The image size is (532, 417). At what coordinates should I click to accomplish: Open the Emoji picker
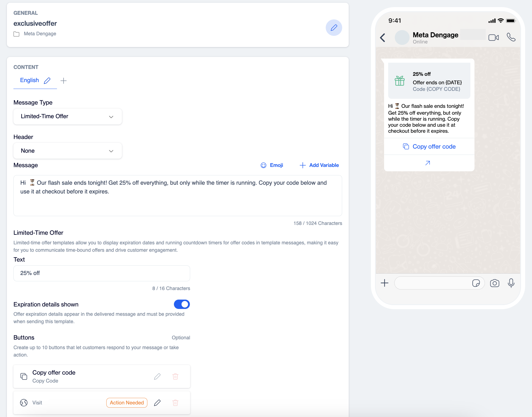click(272, 165)
